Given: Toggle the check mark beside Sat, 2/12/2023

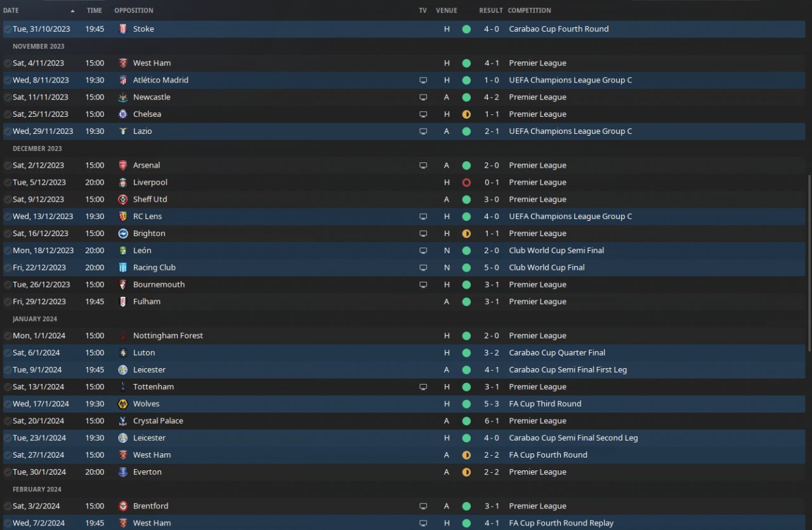Looking at the screenshot, I should 7,166.
